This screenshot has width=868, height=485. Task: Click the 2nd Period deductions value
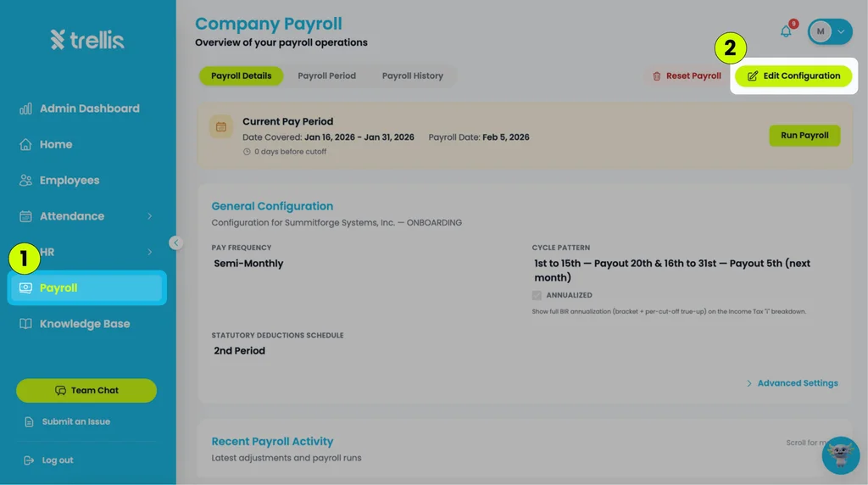pos(239,351)
